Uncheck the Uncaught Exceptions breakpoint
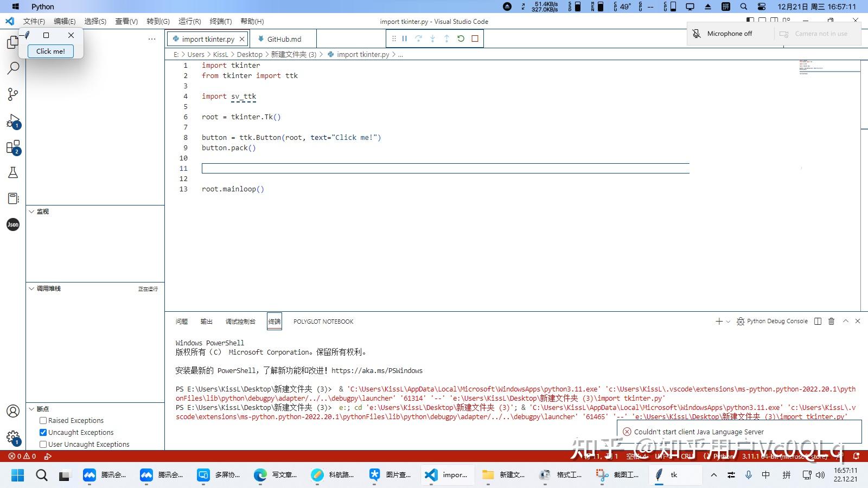 43,432
